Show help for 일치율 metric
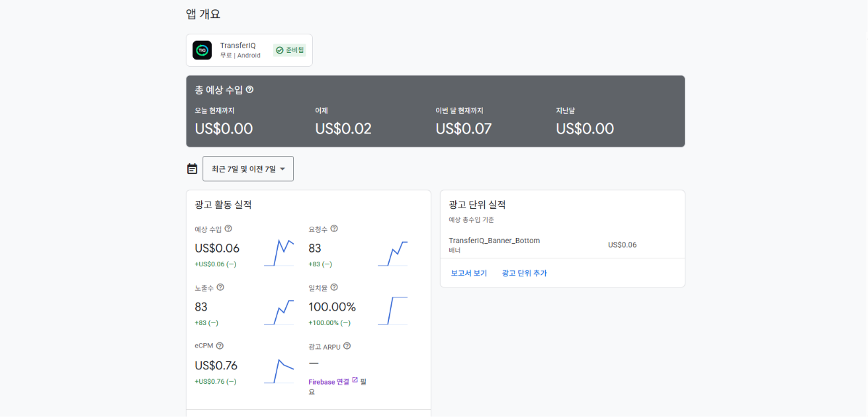 [334, 287]
